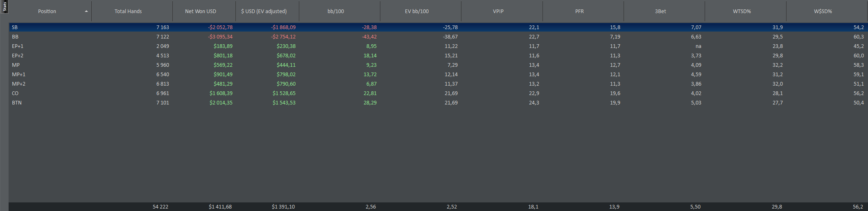868x211 pixels.
Task: Sort by the 3Bet column
Action: 660,11
